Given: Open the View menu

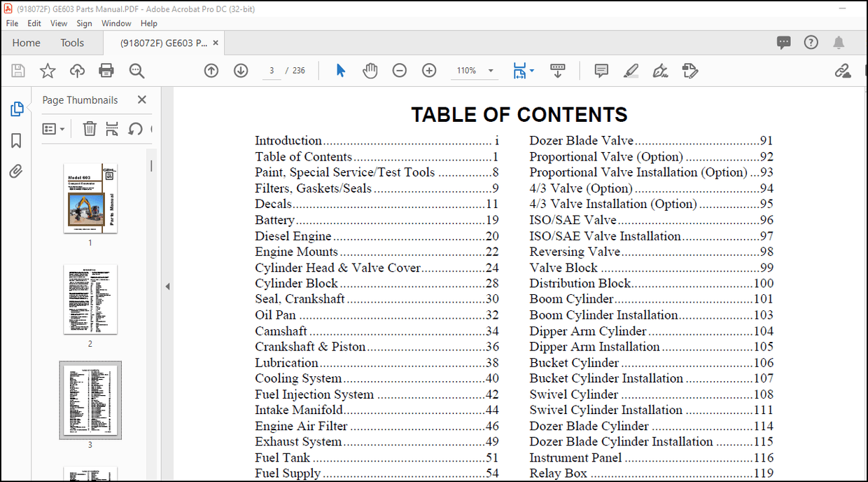Looking at the screenshot, I should (58, 23).
